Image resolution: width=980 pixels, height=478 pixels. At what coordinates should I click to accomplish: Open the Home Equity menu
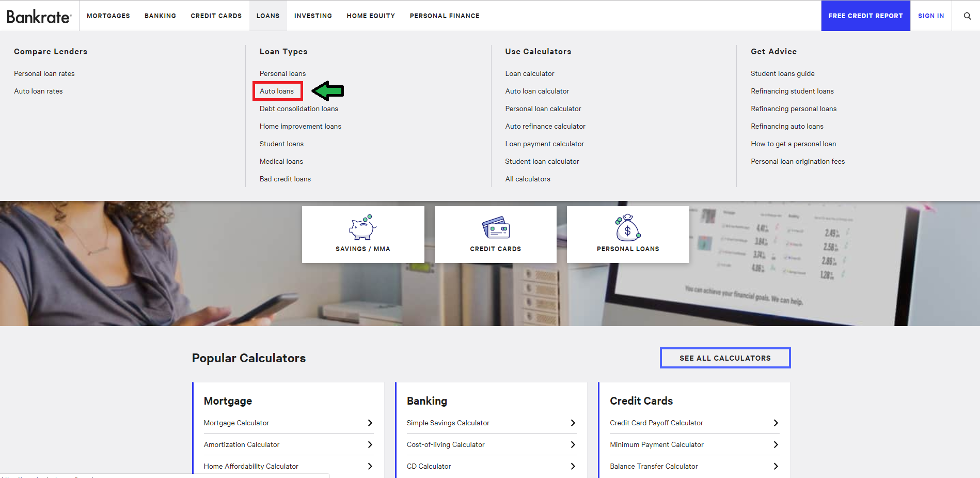(371, 16)
